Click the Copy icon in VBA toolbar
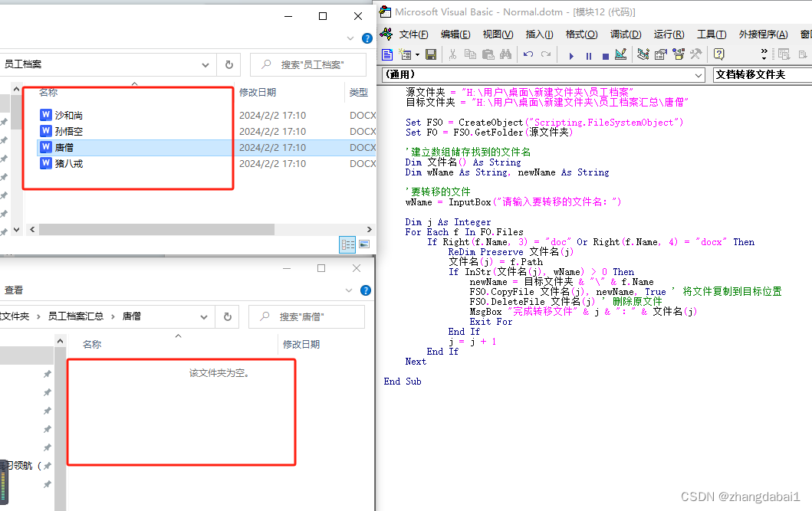Screen dimensions: 812x511 click(470, 54)
